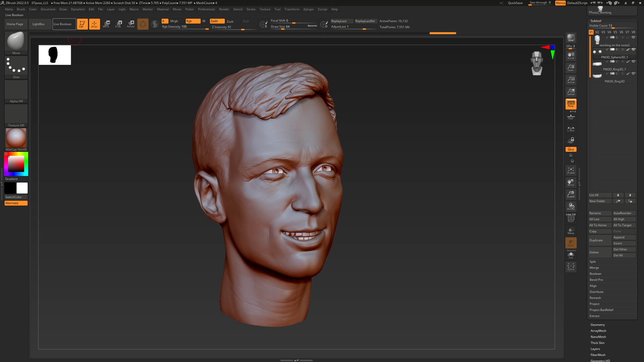Open the Layers section at bottom right
The width and height of the screenshot is (644, 362).
pyautogui.click(x=595, y=349)
